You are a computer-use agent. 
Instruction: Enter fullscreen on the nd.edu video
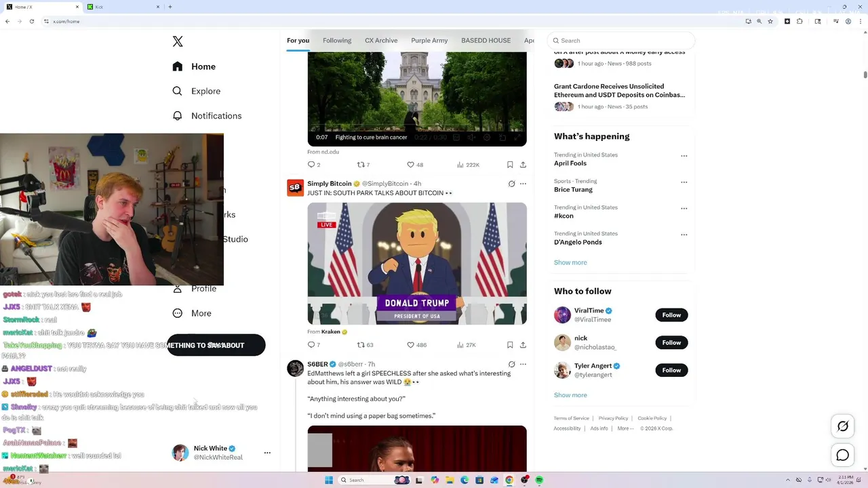(518, 138)
